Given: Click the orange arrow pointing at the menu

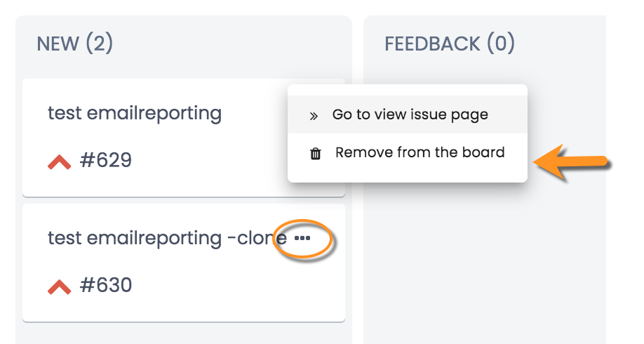Looking at the screenshot, I should click(x=572, y=162).
